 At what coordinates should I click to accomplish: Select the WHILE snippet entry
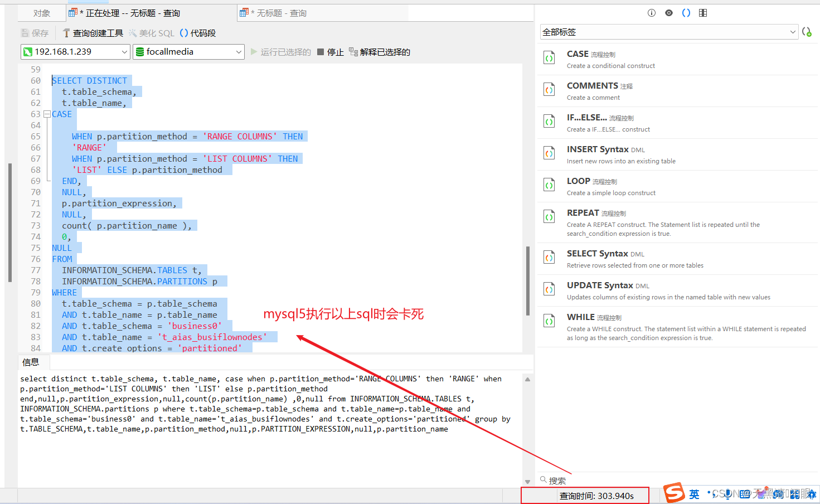click(x=677, y=327)
